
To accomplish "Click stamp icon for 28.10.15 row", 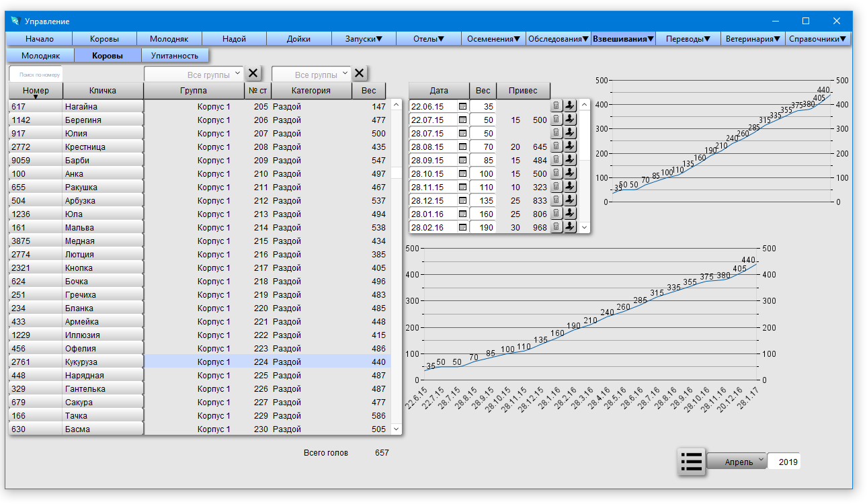I will coord(570,173).
